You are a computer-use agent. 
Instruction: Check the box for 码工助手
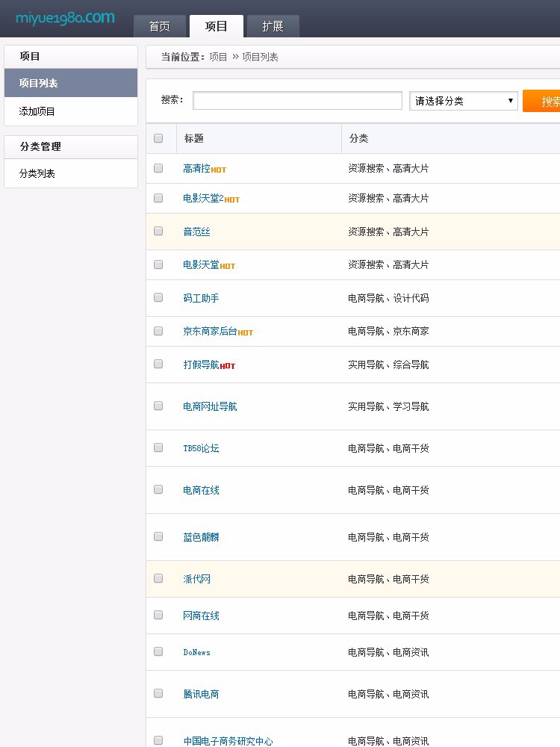coord(158,298)
